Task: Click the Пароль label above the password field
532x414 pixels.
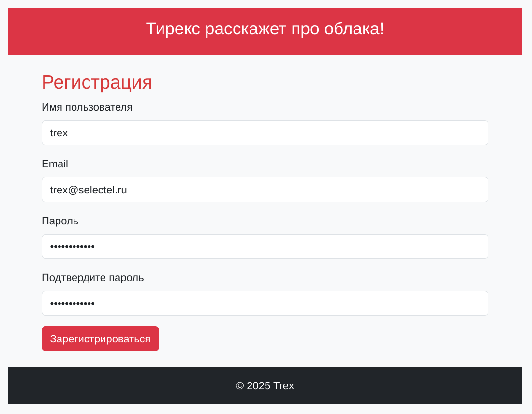Action: click(x=60, y=221)
